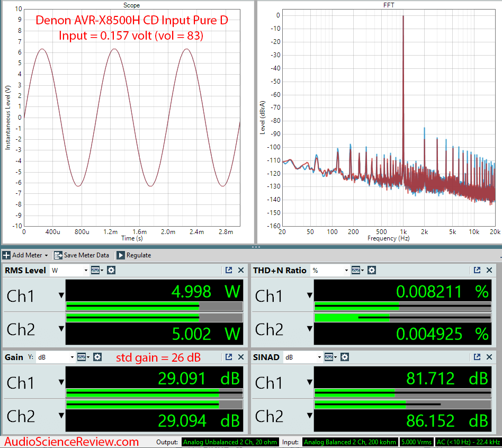The width and height of the screenshot is (502, 448).
Task: Click Save Meter Data button
Action: tap(82, 255)
